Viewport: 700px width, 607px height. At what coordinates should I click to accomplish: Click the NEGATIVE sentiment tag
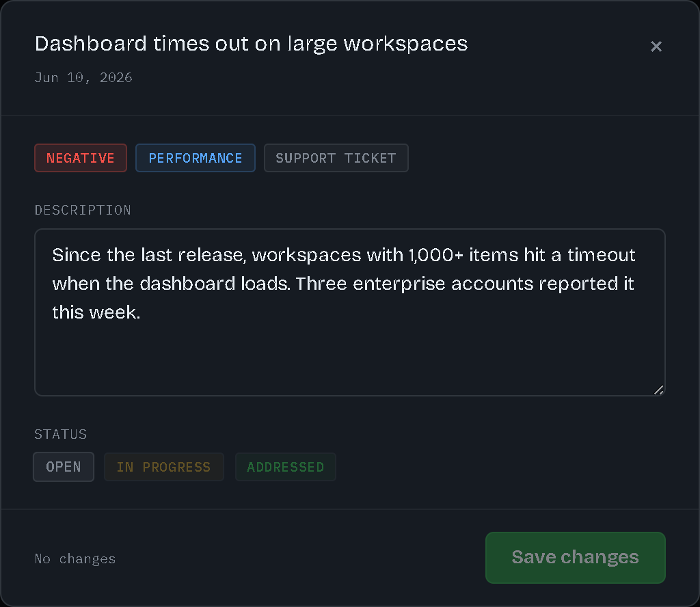81,158
